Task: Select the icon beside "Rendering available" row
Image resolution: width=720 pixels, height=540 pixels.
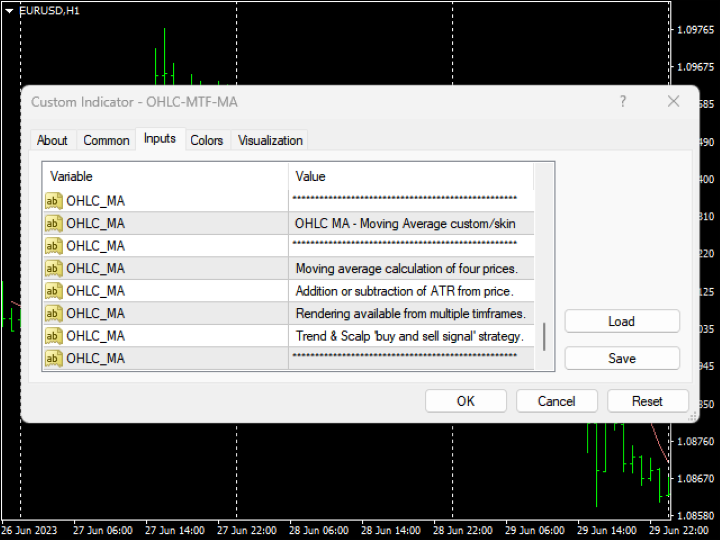Action: (x=54, y=313)
